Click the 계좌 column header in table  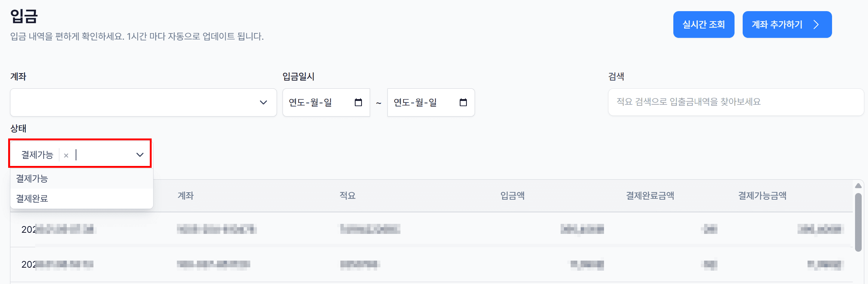186,196
